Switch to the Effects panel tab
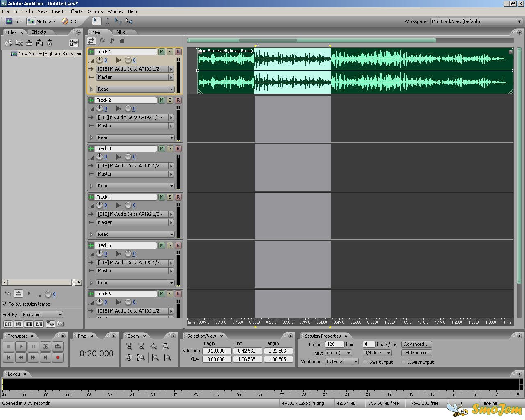 [39, 32]
